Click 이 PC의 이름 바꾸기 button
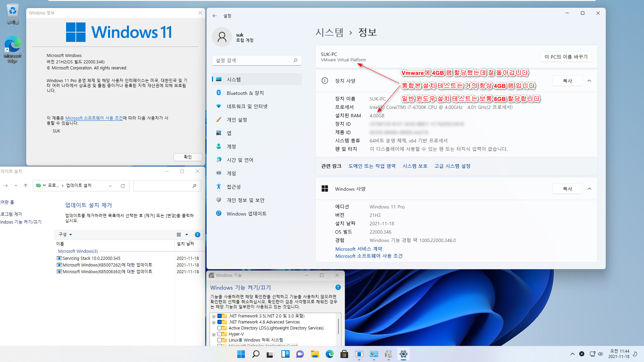644x362 pixels. tap(566, 57)
